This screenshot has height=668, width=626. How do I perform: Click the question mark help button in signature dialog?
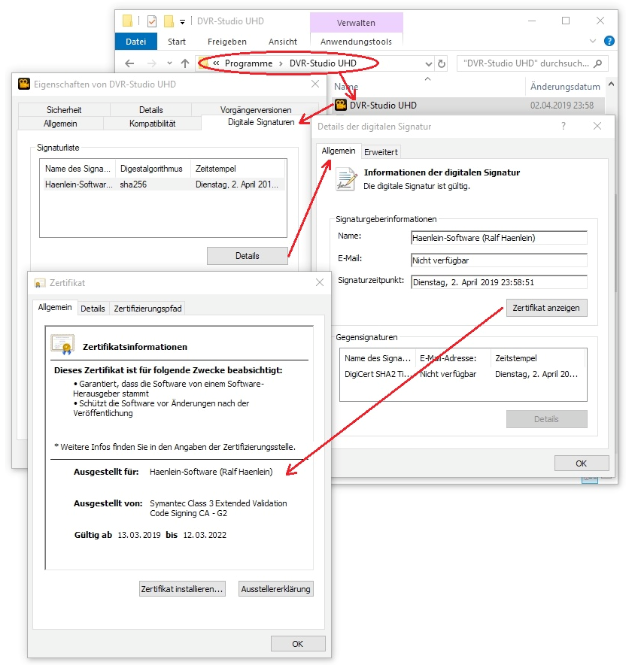[x=563, y=127]
